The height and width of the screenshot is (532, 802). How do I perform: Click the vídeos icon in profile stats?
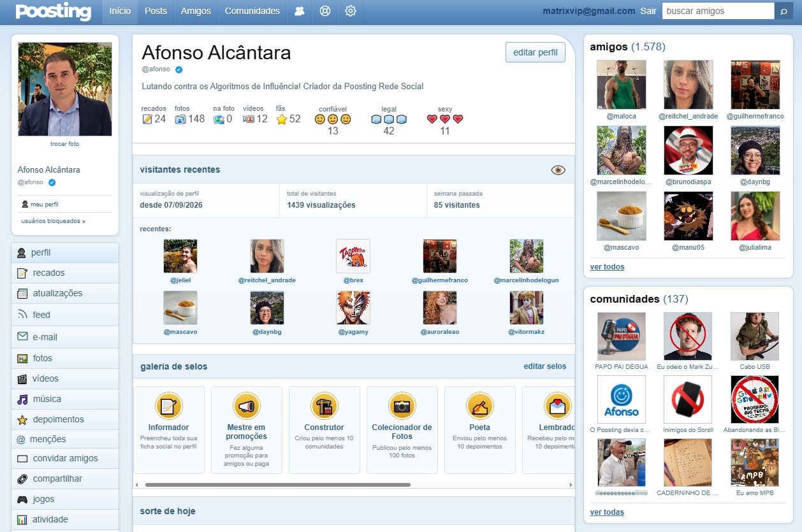(x=249, y=119)
